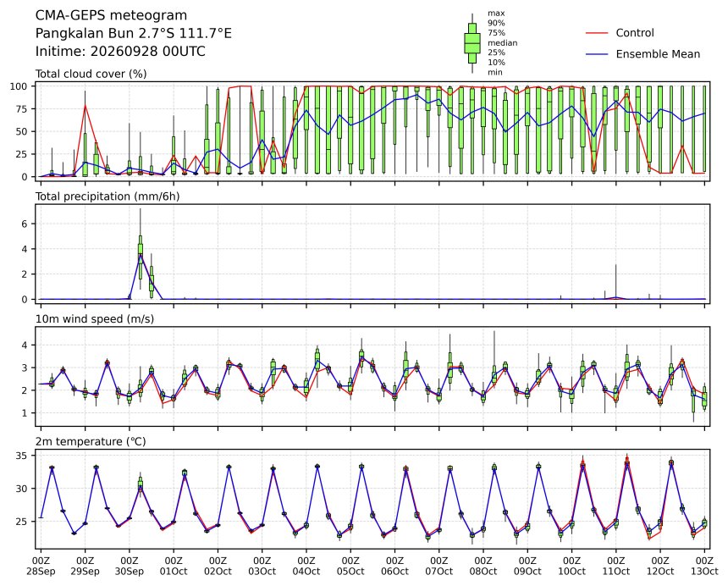This screenshot has width=728, height=586.
Task: Click the boxplot legend glyph
Action: click(x=472, y=43)
